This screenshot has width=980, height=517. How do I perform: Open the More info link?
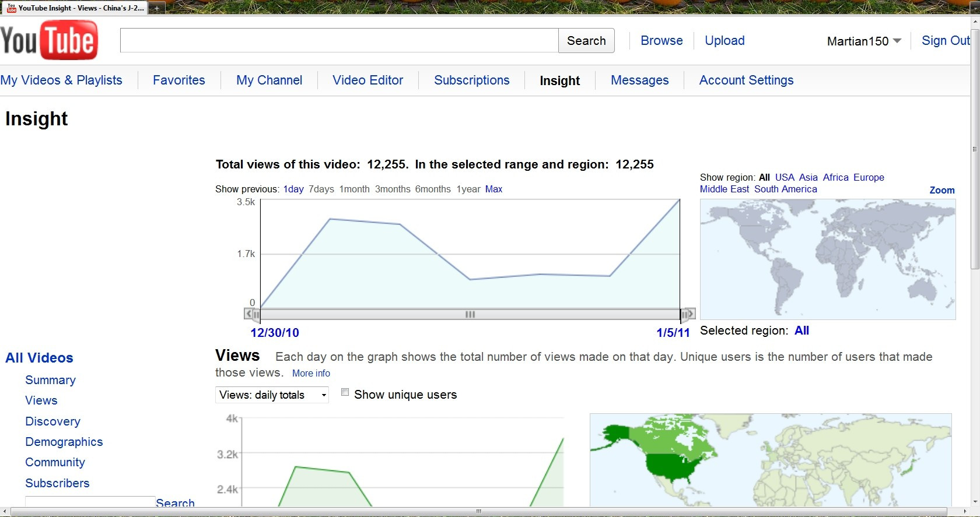click(311, 374)
